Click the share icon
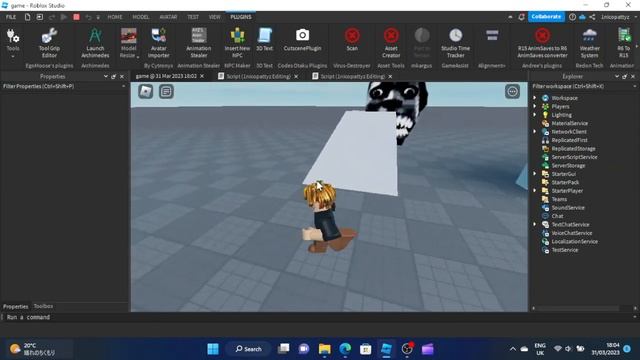Viewport: 640px width, 360px height. (x=592, y=17)
